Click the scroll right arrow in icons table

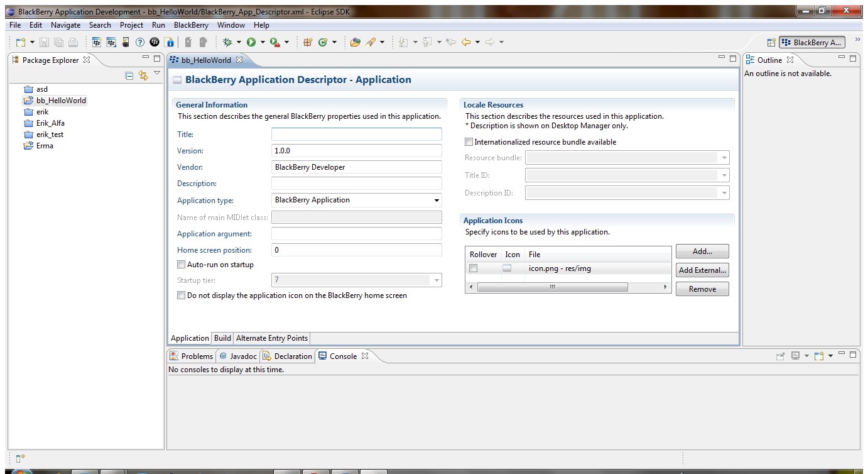665,287
